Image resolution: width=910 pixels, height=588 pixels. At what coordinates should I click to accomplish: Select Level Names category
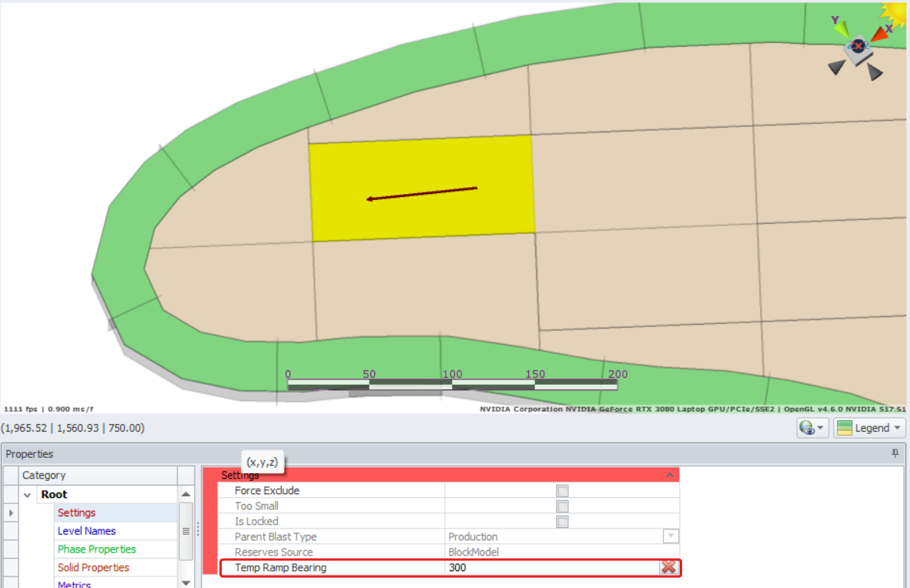click(x=86, y=531)
